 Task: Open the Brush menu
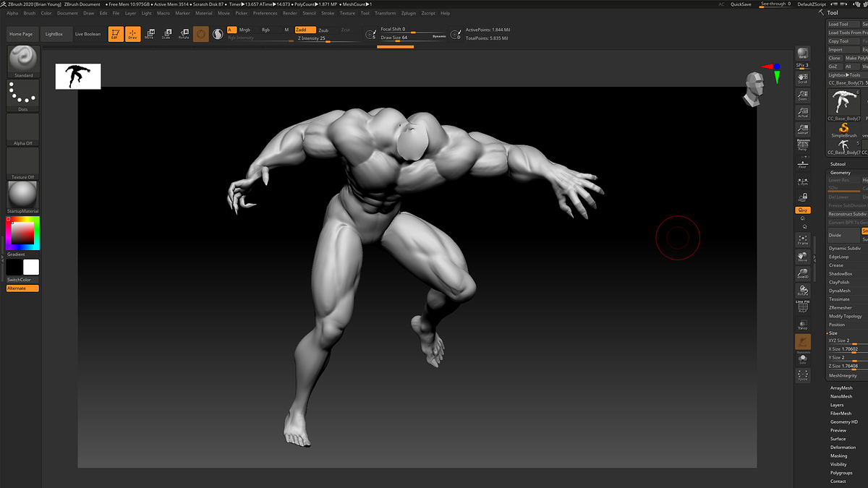click(30, 13)
